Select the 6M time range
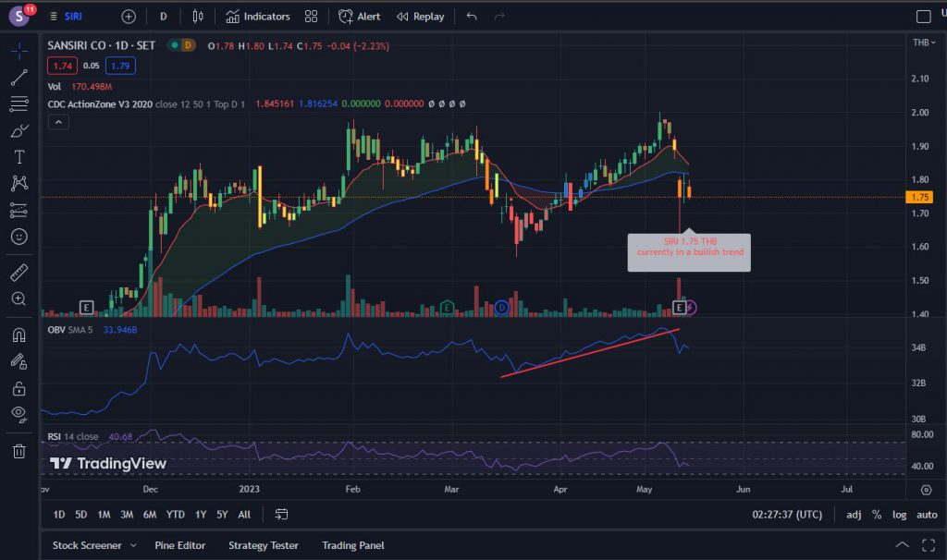The width and height of the screenshot is (947, 560). click(150, 515)
